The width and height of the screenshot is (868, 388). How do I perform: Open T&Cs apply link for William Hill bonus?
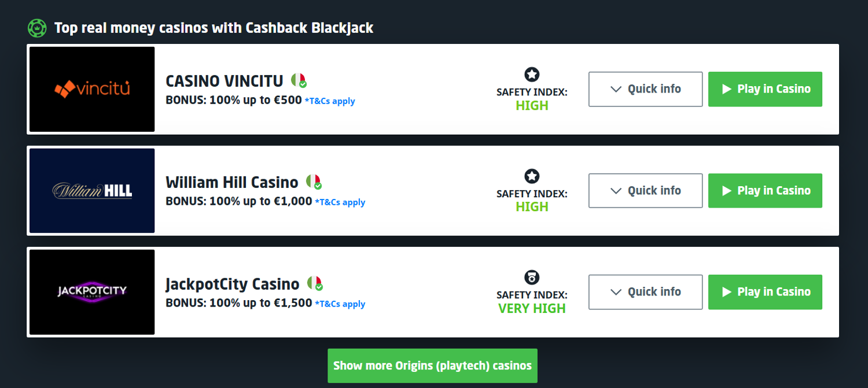(x=340, y=202)
